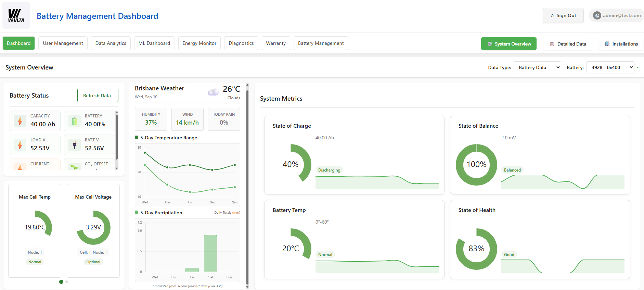
Task: Expand the Battery selector dropdown
Action: point(610,67)
